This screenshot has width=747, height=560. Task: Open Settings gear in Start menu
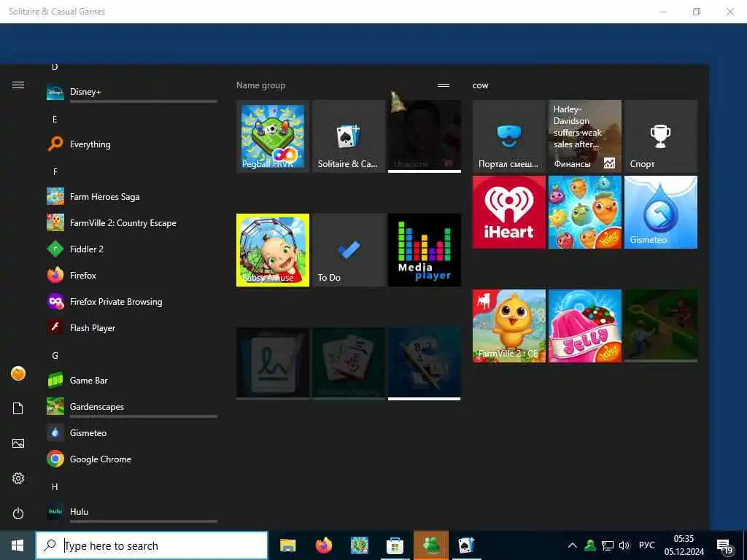click(18, 478)
